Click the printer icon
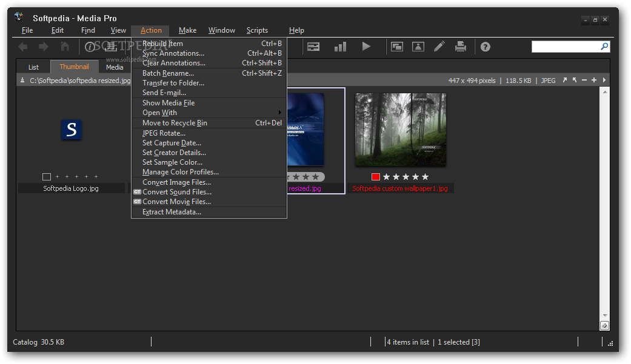The image size is (631, 364). [461, 47]
